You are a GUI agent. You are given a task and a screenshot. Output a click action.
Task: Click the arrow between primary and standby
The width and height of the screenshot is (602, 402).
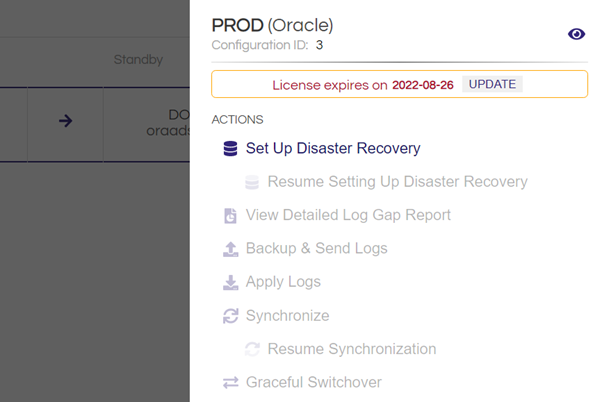tap(65, 121)
